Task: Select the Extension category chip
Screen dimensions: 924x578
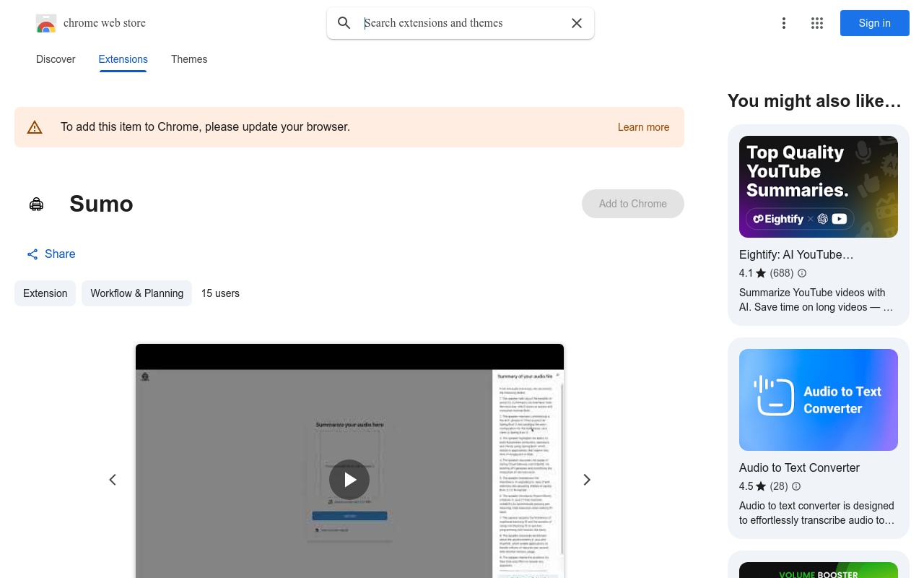Action: pyautogui.click(x=45, y=293)
